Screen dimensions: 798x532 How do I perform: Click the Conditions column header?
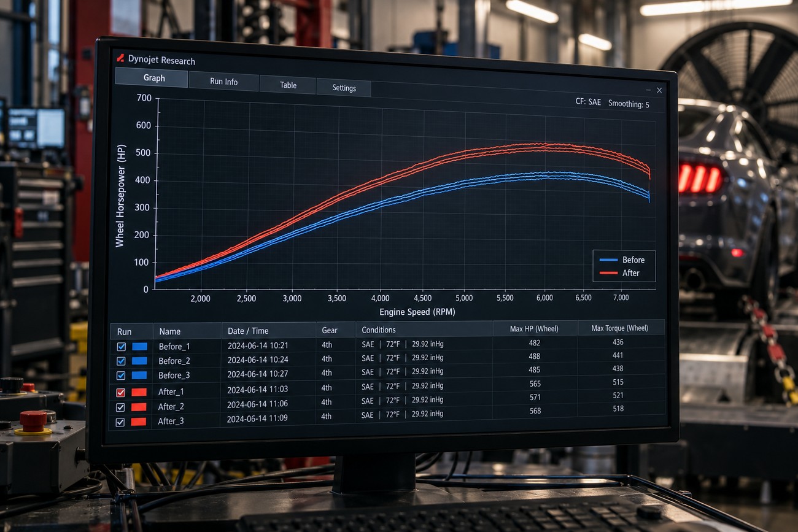click(x=424, y=330)
